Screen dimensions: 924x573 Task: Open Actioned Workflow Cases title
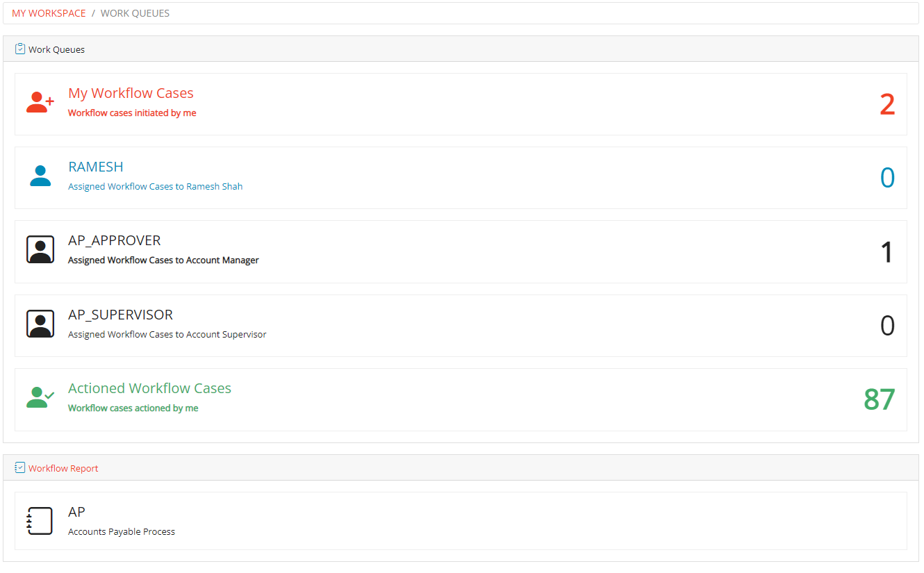(x=149, y=388)
